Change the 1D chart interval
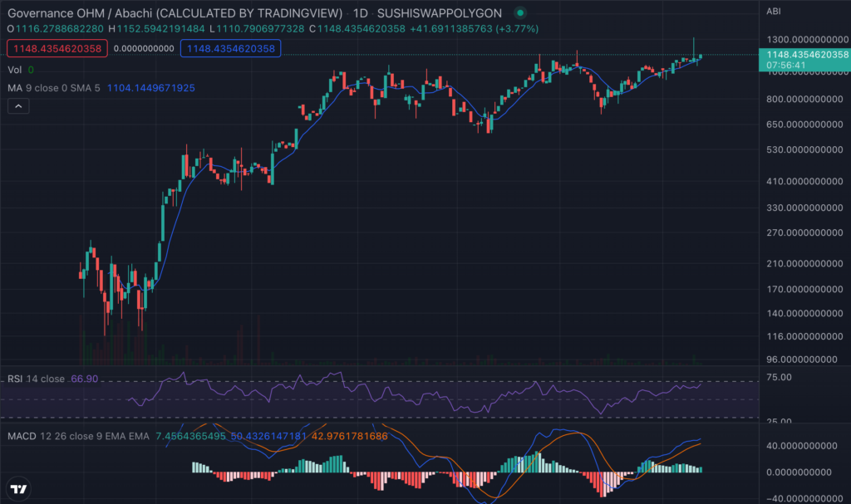851x504 pixels. (x=360, y=13)
